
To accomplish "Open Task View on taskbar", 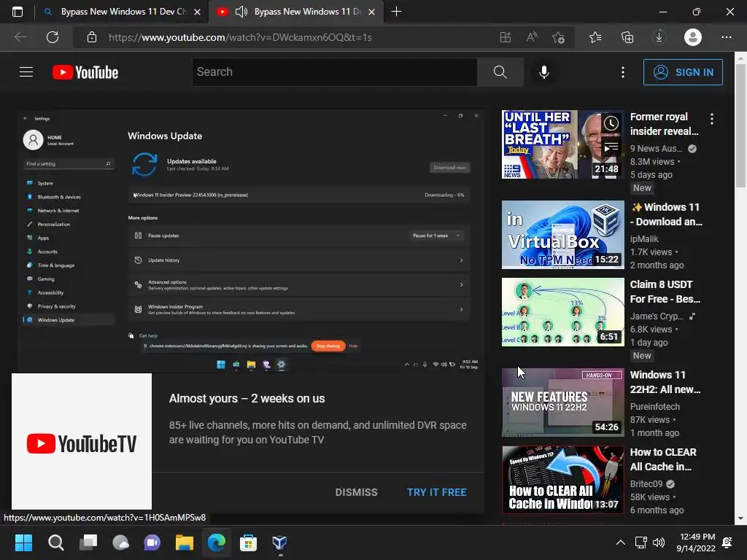I will pyautogui.click(x=88, y=542).
